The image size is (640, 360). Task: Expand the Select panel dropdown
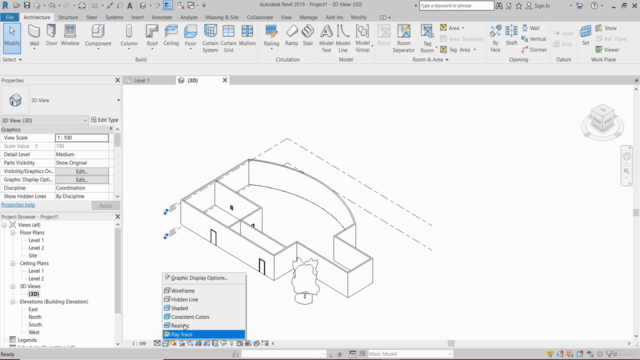pos(12,60)
